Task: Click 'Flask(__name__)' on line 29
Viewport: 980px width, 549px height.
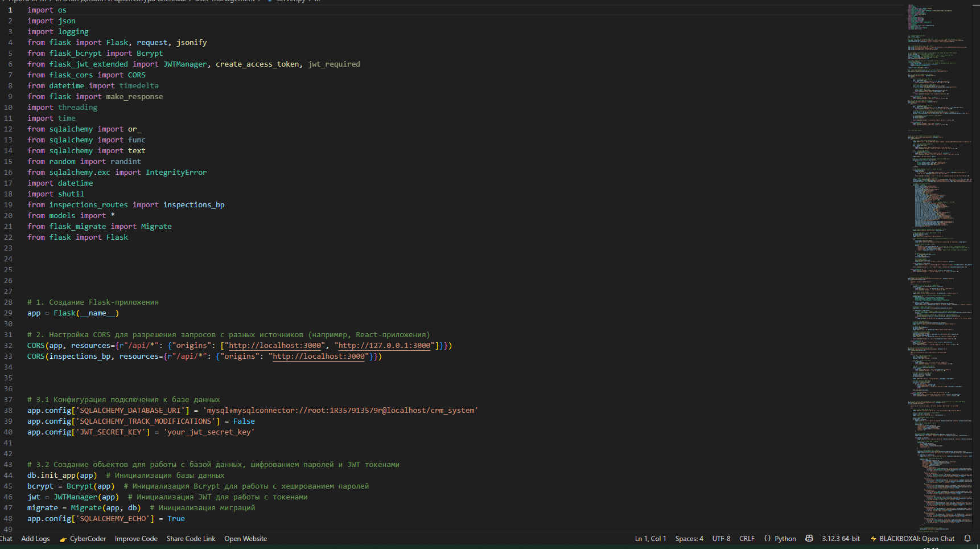Action: 87,313
